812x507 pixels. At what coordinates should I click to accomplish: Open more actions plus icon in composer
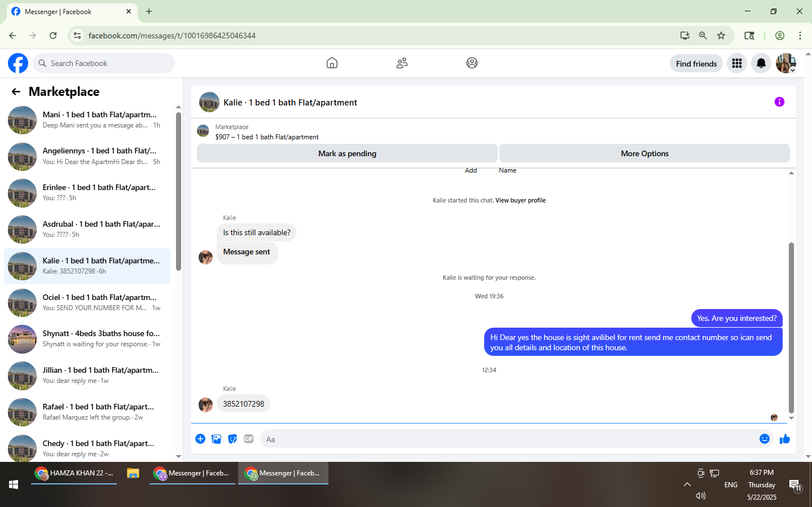(x=200, y=439)
